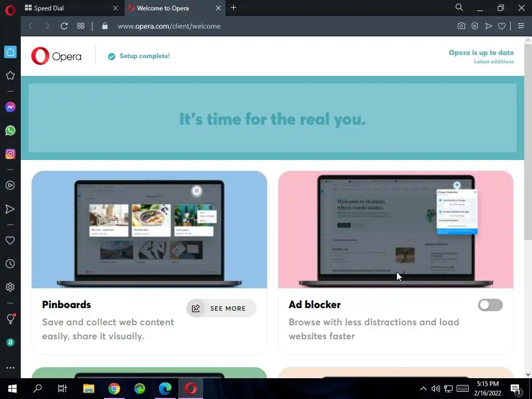Open History clock in sidebar
The image size is (532, 399).
click(x=10, y=263)
